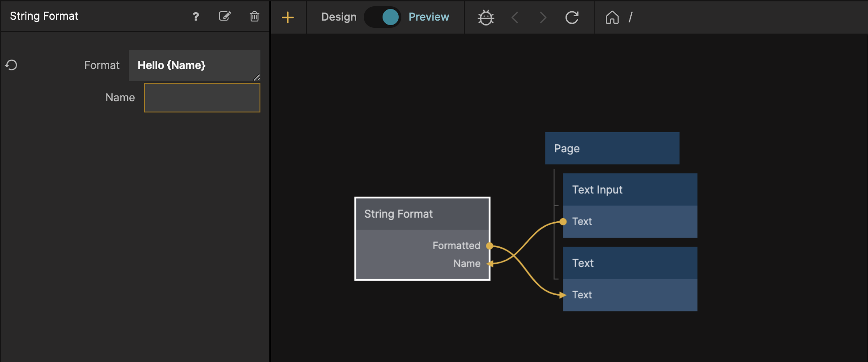Select the Text Input node header
This screenshot has width=868, height=362.
point(630,190)
